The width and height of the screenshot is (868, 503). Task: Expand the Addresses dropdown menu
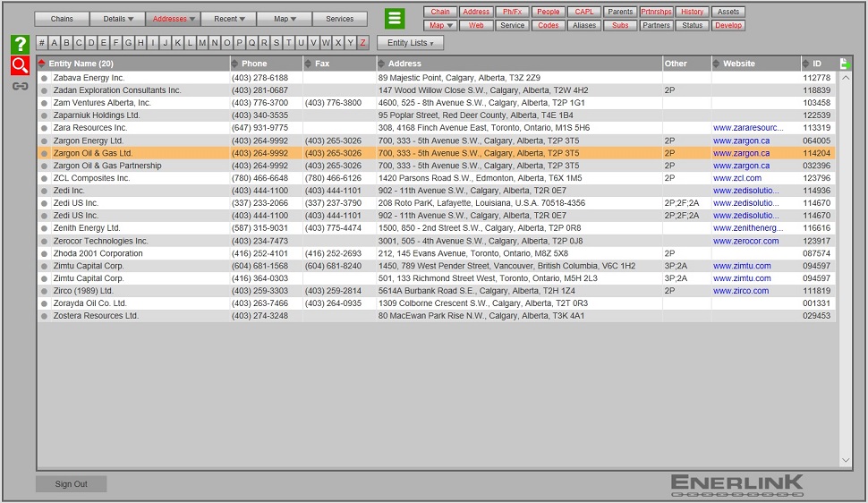(174, 19)
